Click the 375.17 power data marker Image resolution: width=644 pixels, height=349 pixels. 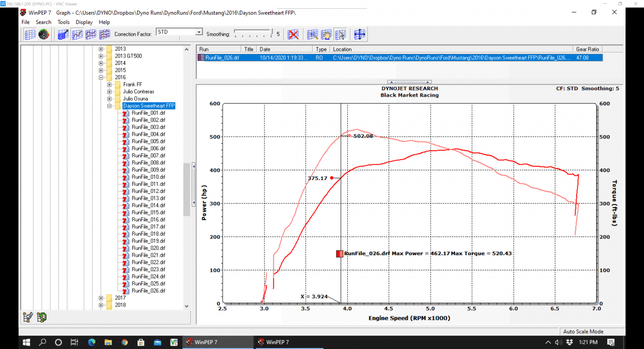click(331, 178)
